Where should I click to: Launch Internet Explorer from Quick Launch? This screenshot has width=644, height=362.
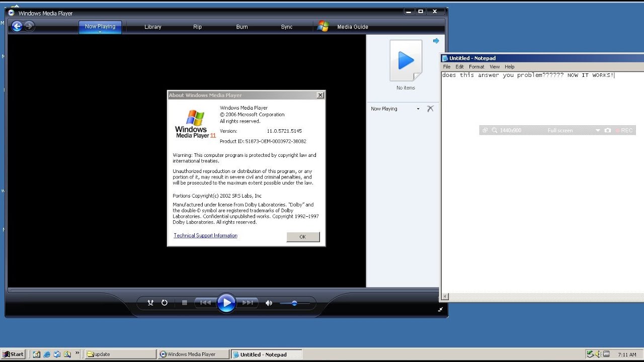point(47,354)
